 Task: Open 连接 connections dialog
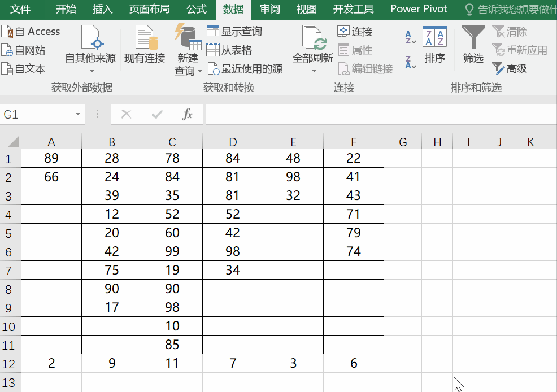click(355, 31)
